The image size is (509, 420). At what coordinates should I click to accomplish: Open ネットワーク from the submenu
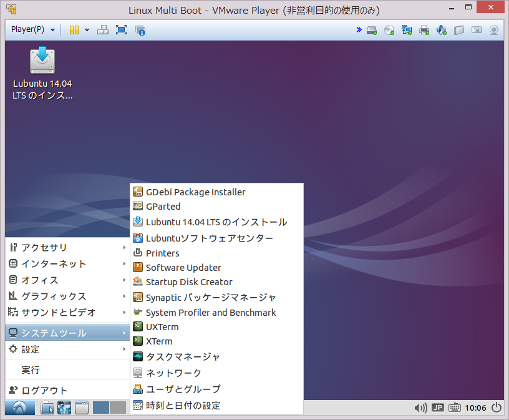216,373
